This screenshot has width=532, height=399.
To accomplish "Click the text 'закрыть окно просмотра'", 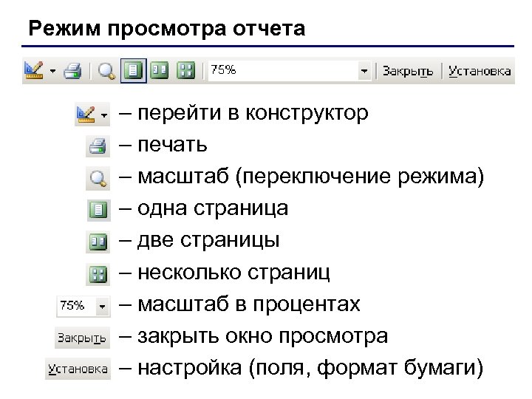I will click(262, 336).
